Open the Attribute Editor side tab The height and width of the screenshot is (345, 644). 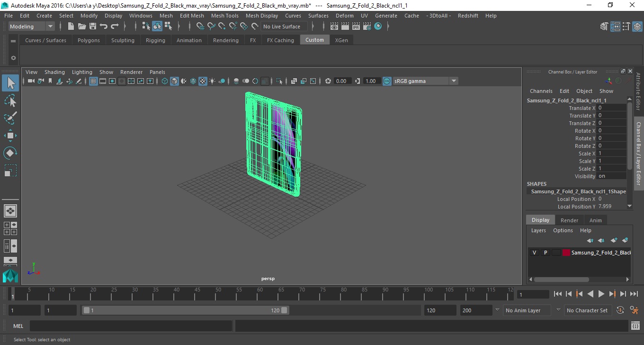click(638, 91)
